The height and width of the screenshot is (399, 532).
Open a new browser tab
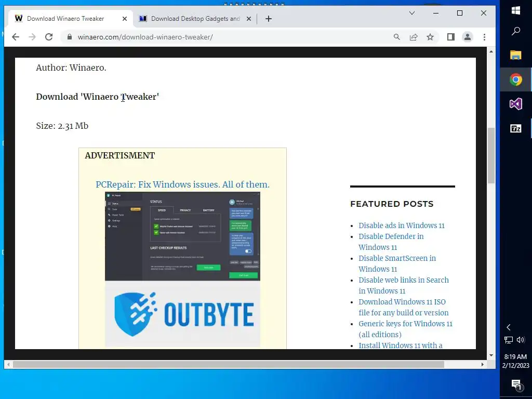pos(269,19)
